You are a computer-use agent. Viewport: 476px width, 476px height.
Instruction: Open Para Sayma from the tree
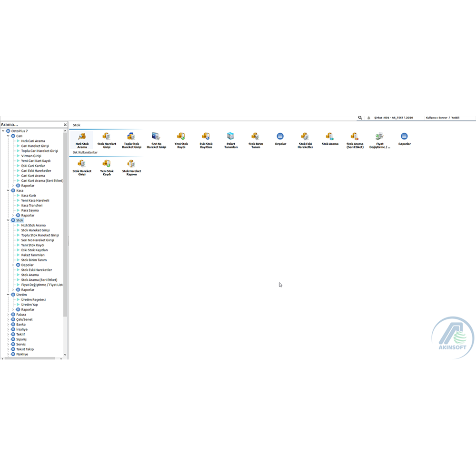pos(30,210)
